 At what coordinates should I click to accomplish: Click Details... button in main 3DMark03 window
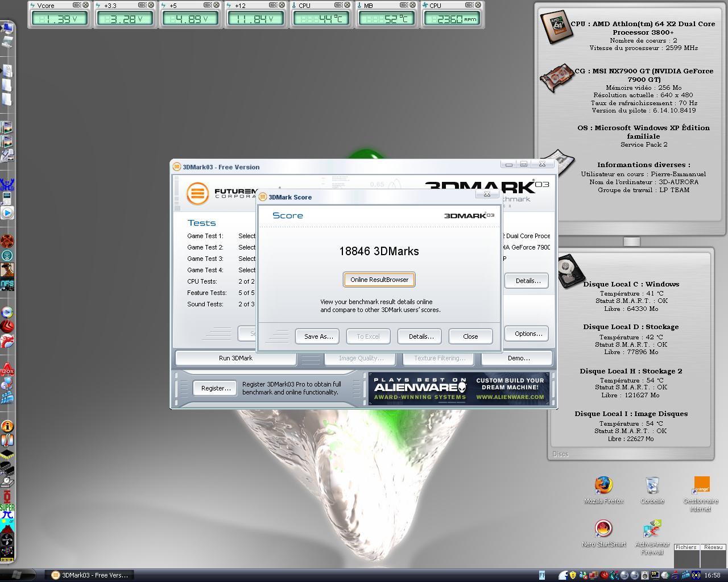coord(528,281)
